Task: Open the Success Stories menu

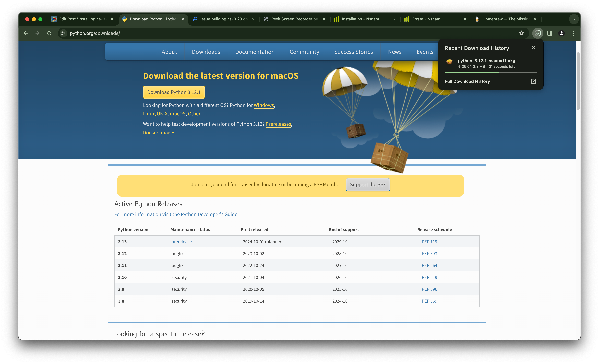Action: pyautogui.click(x=353, y=52)
